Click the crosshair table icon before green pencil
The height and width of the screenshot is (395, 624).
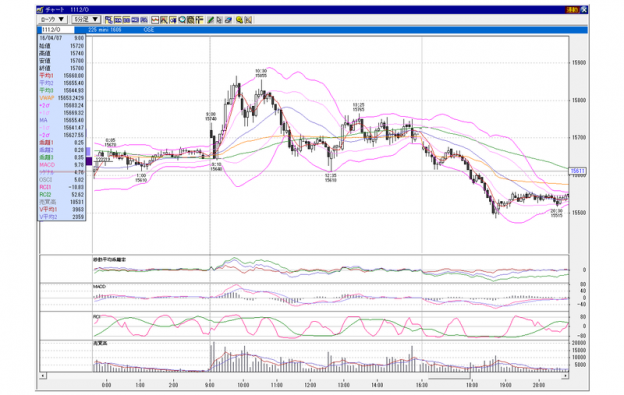pyautogui.click(x=199, y=19)
